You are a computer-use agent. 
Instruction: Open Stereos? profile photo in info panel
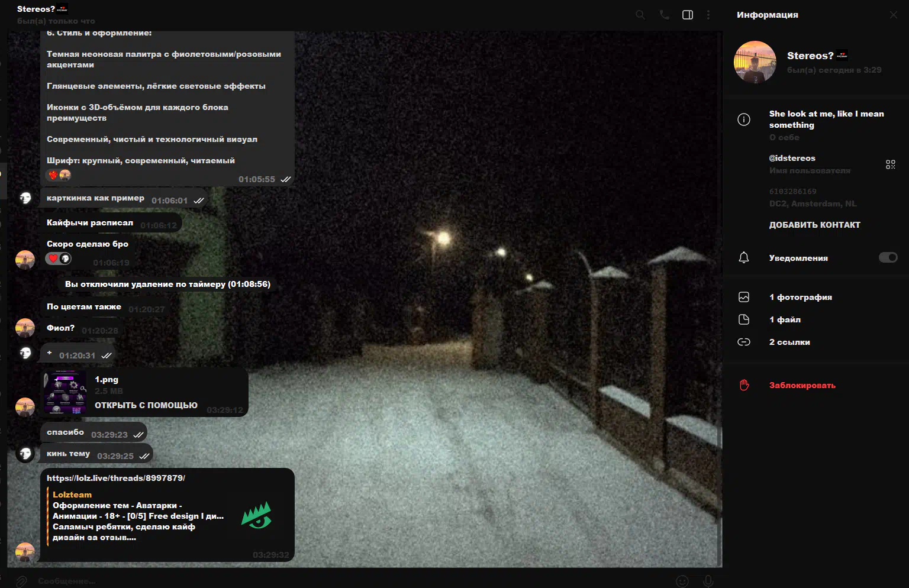click(x=755, y=62)
